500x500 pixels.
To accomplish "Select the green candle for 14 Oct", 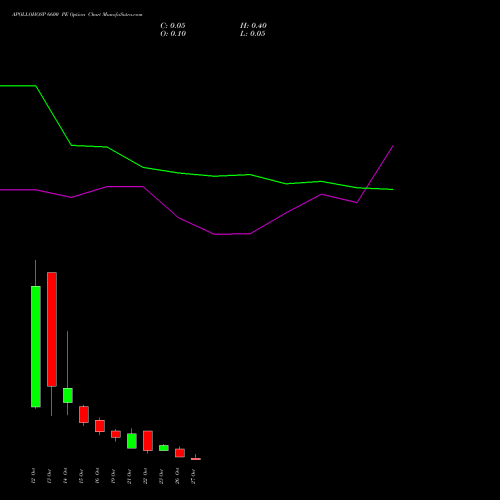I will 68,395.
